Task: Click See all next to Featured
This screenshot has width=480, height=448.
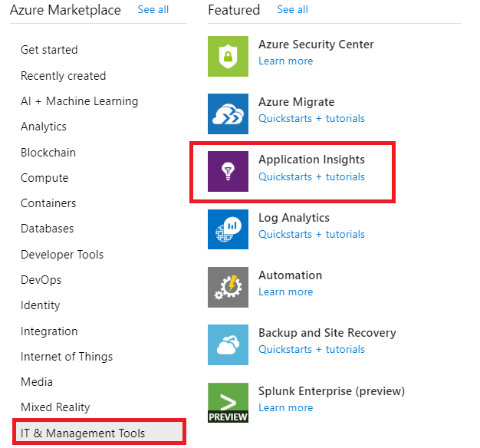Action: tap(292, 10)
